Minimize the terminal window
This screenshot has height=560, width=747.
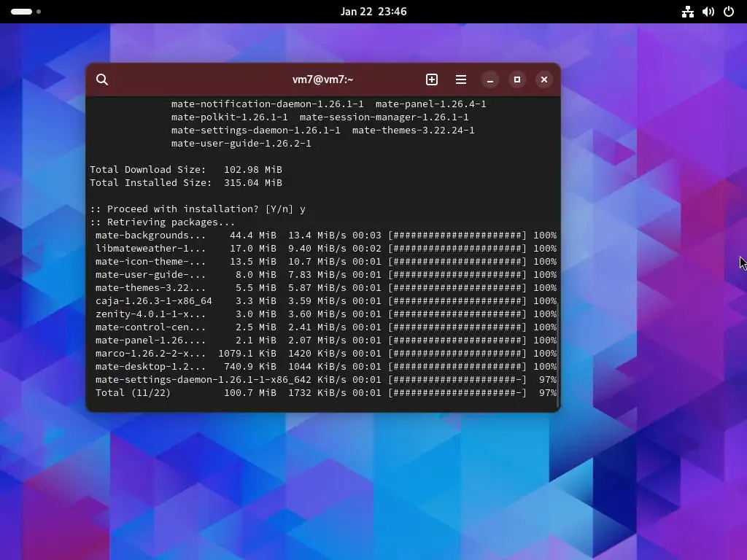click(x=489, y=79)
